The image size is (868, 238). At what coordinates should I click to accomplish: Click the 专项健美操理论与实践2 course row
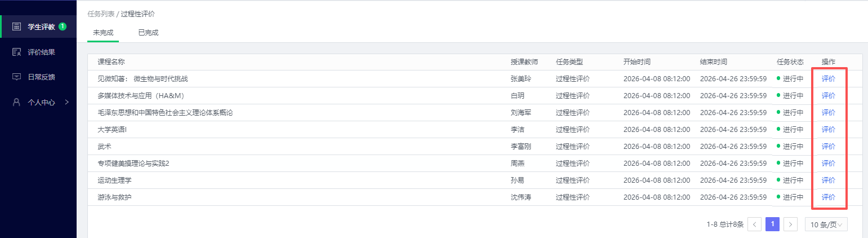(133, 164)
